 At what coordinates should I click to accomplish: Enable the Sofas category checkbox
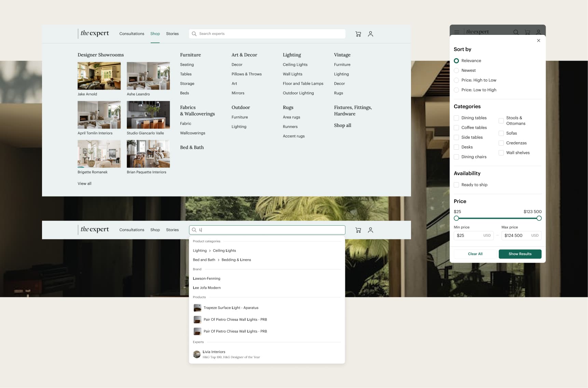pos(501,133)
